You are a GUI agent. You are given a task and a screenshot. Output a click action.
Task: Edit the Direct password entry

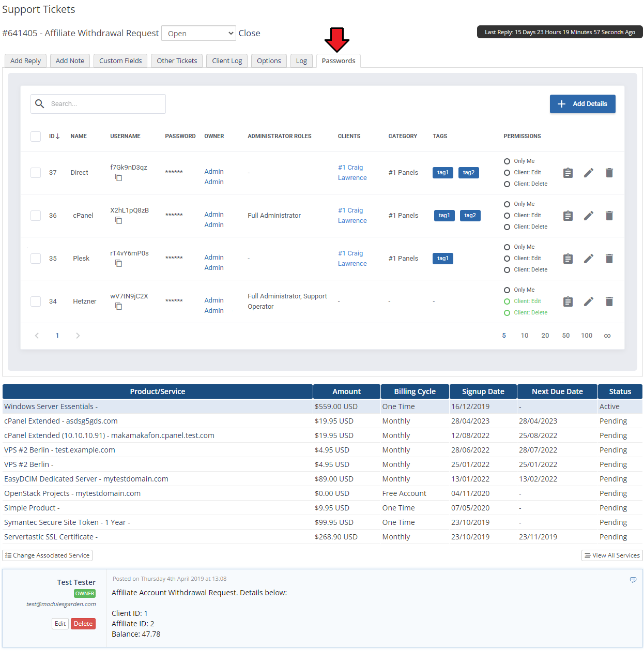pos(589,173)
